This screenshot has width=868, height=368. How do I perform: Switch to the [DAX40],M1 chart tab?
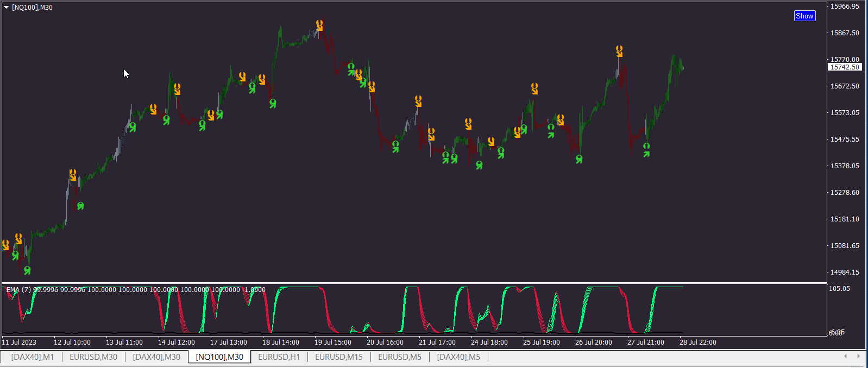[33, 357]
